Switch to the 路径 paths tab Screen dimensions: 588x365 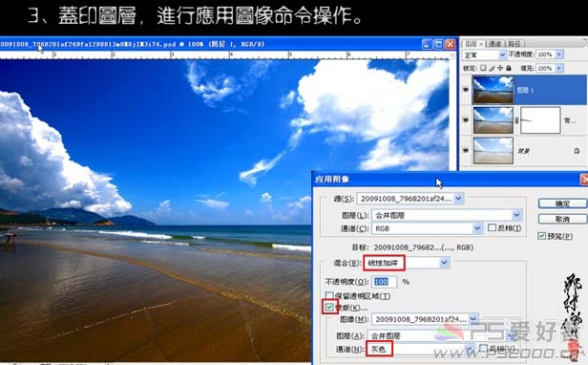[514, 44]
